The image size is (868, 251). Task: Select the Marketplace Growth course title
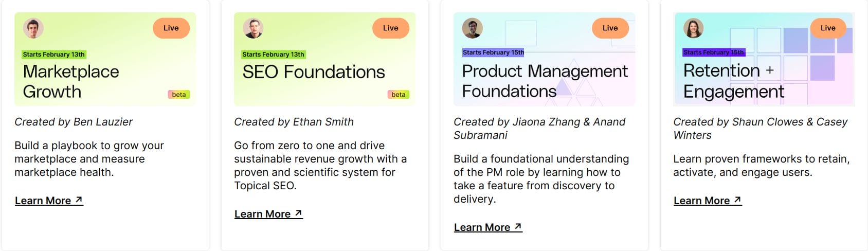pyautogui.click(x=71, y=81)
